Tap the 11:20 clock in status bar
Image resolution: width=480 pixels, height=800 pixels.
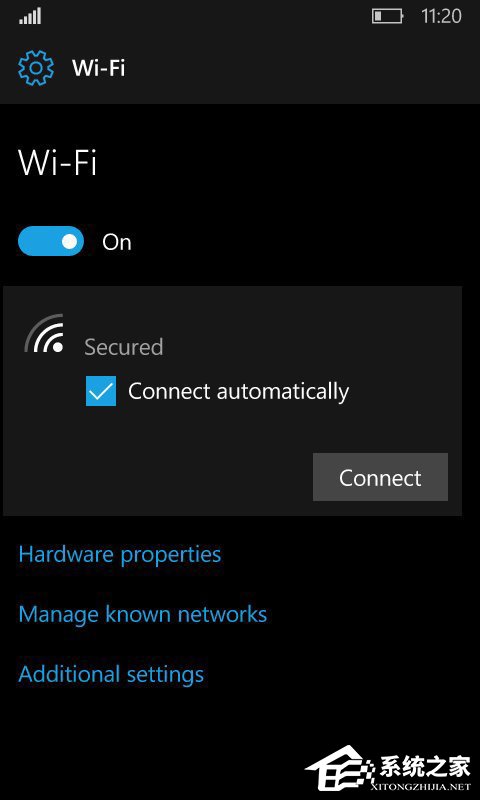pyautogui.click(x=441, y=16)
